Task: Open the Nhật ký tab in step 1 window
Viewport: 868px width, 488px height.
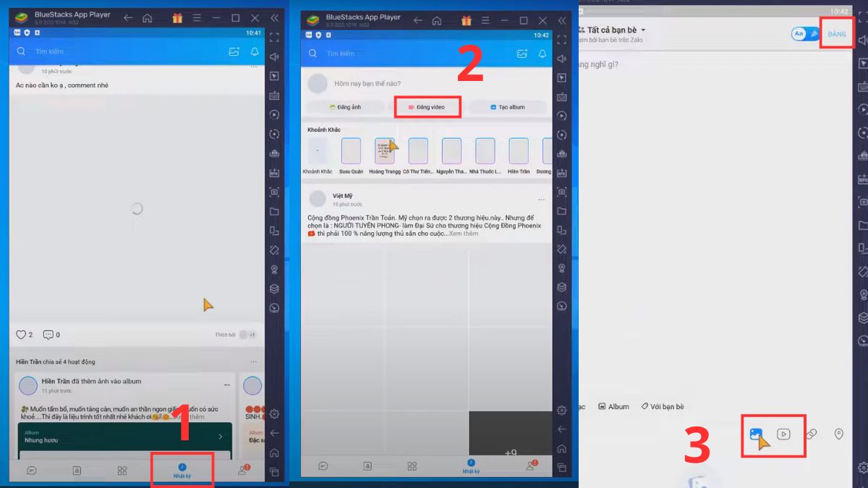Action: (x=182, y=471)
